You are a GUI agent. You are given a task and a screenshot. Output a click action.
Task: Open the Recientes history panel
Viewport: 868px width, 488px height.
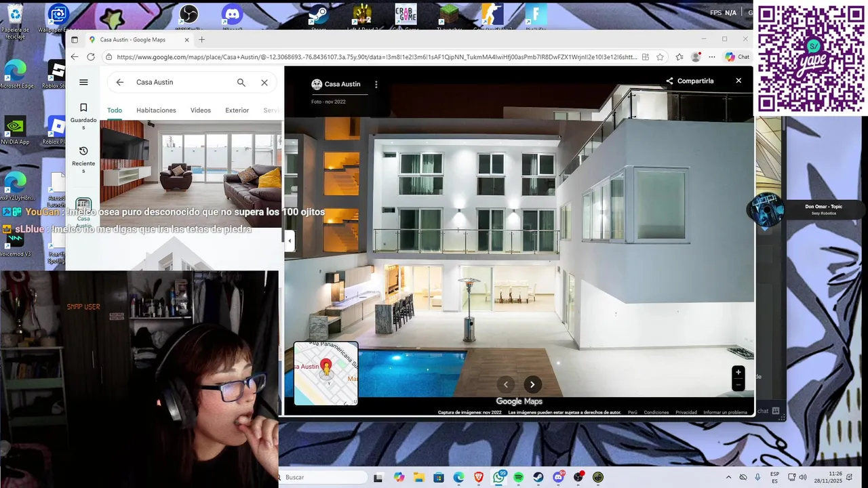(x=83, y=160)
